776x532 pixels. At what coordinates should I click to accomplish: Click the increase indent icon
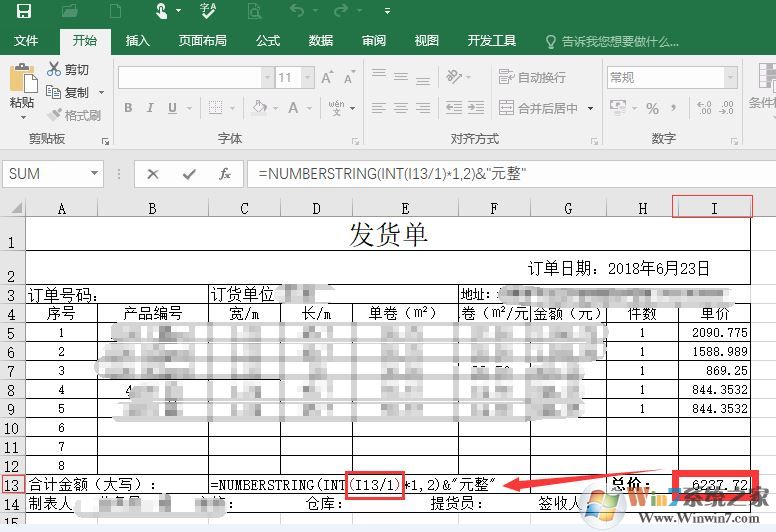476,107
